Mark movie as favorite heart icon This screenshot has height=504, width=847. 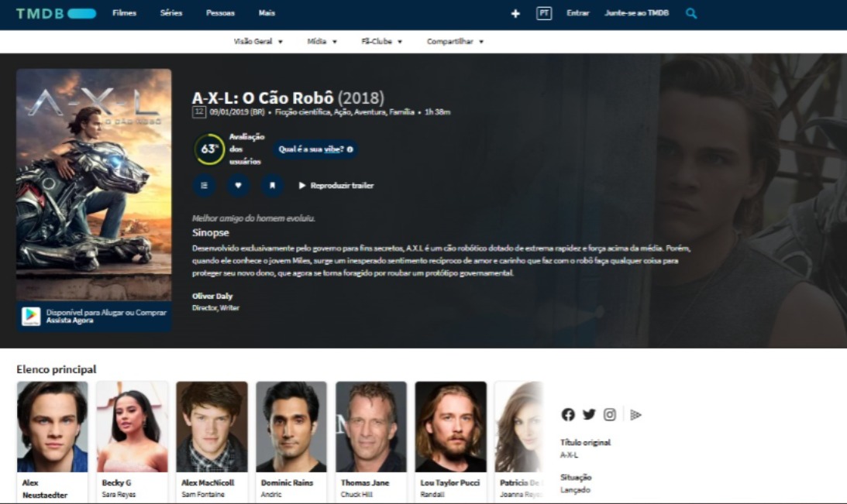238,185
